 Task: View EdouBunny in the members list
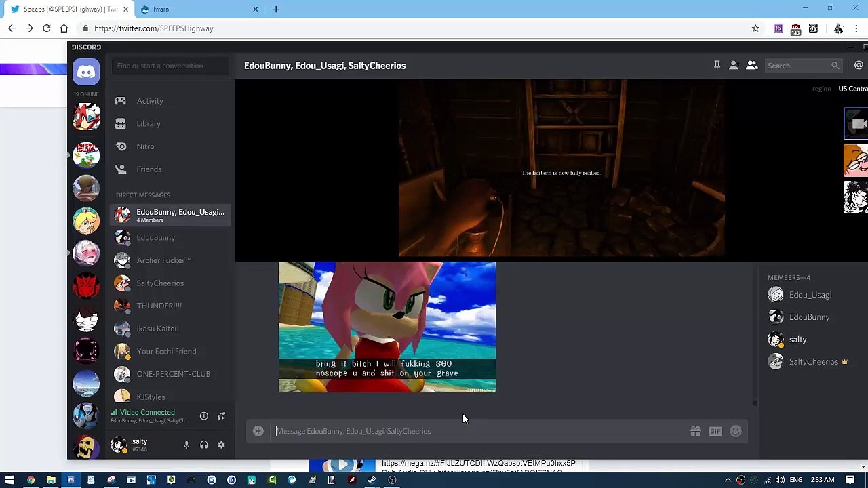pos(808,317)
